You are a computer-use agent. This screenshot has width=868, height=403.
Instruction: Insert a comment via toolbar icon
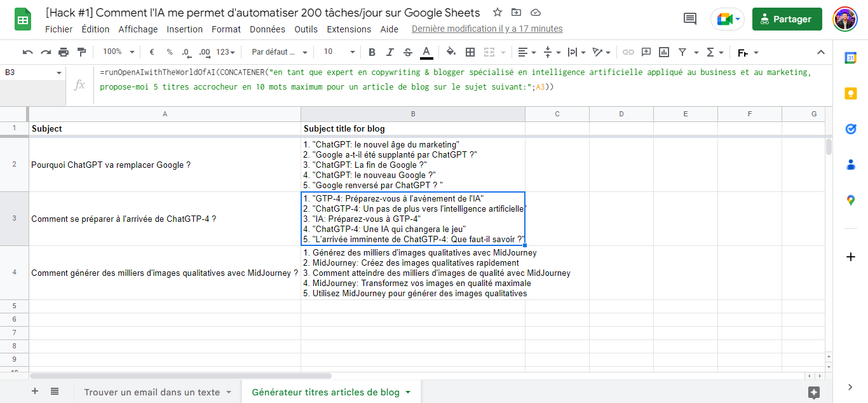pos(646,52)
